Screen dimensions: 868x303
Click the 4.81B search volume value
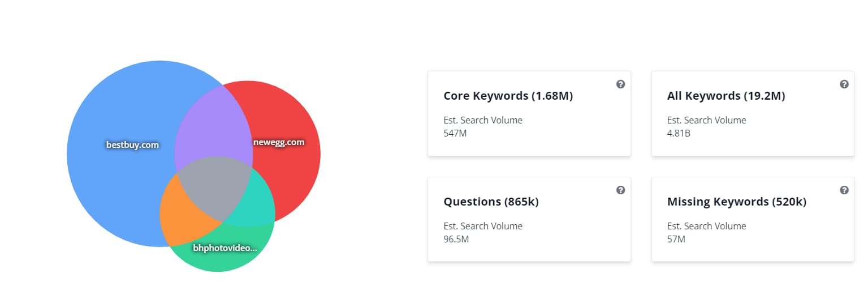click(679, 133)
